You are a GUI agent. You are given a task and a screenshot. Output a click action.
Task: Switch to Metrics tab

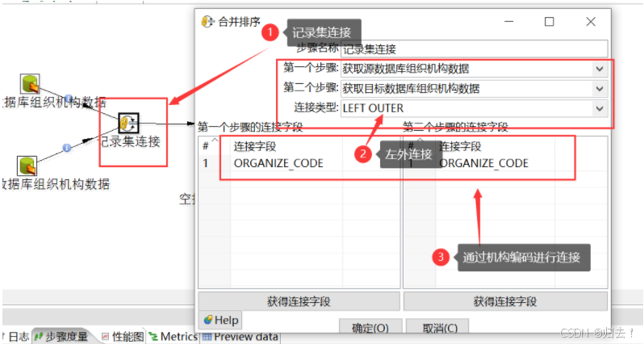[x=173, y=337]
